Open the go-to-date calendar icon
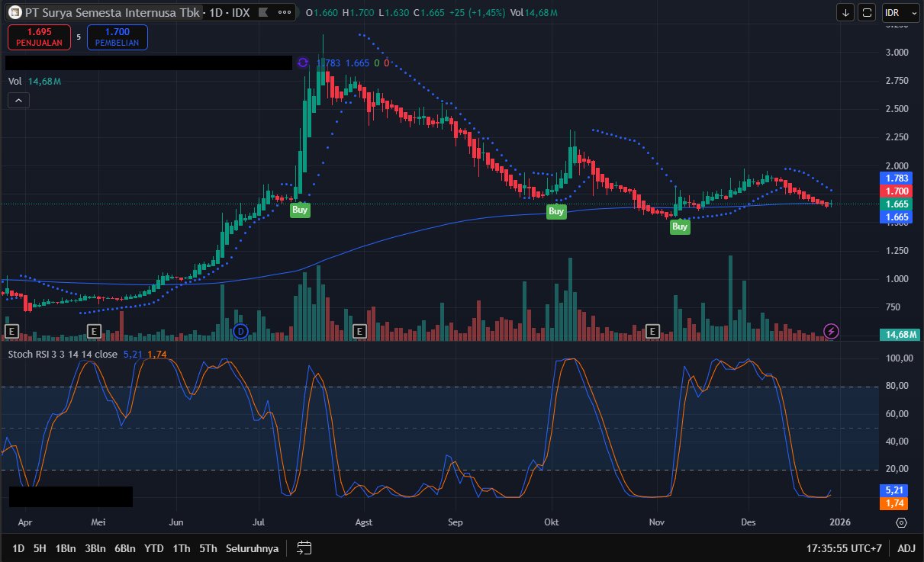This screenshot has height=562, width=924. point(304,548)
